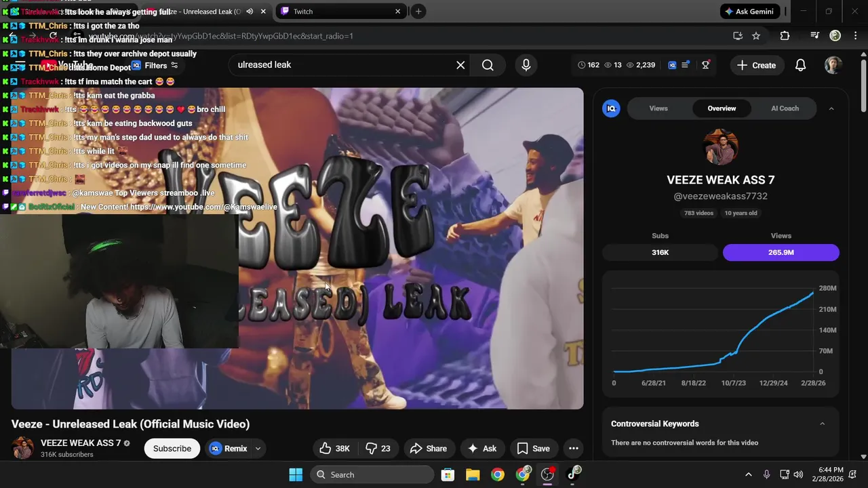
Task: Click the blue vidIQ logo in header stats
Action: [x=672, y=65]
